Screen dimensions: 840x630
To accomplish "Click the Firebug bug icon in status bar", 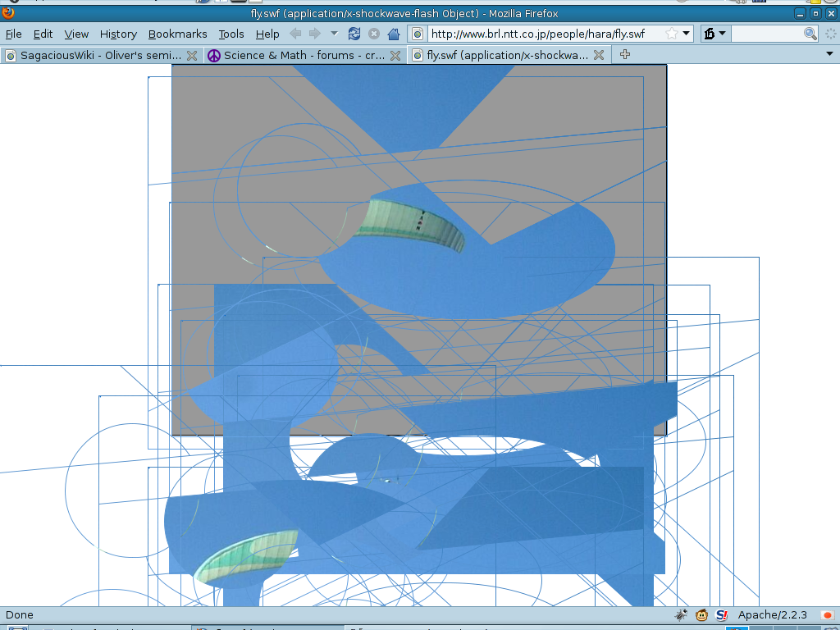I will click(x=681, y=614).
